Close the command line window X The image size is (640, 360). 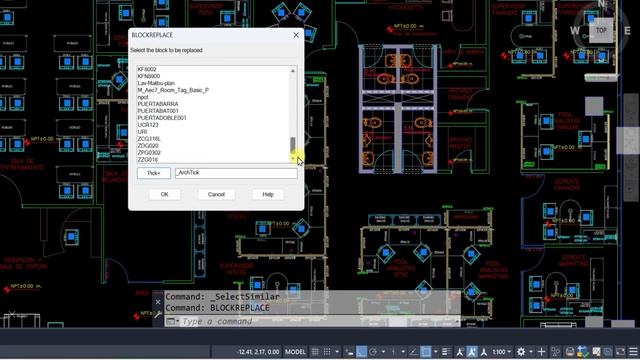click(x=158, y=302)
